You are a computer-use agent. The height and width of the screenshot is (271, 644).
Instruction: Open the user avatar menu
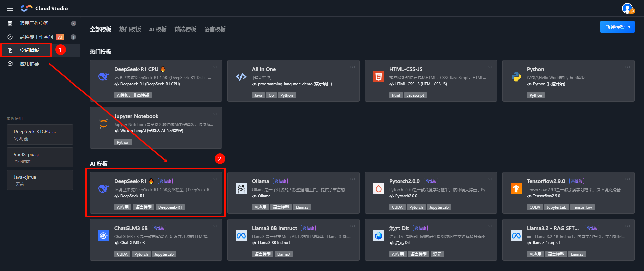[628, 8]
